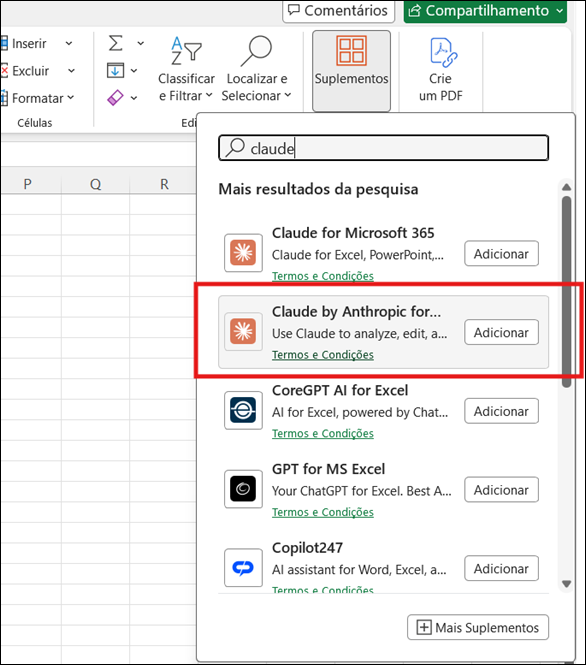Add Claude by Anthropic add-in

click(x=501, y=332)
